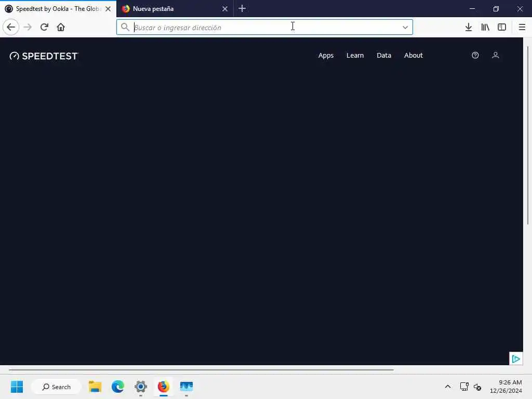Click the search magnifier in address bar

pyautogui.click(x=125, y=27)
